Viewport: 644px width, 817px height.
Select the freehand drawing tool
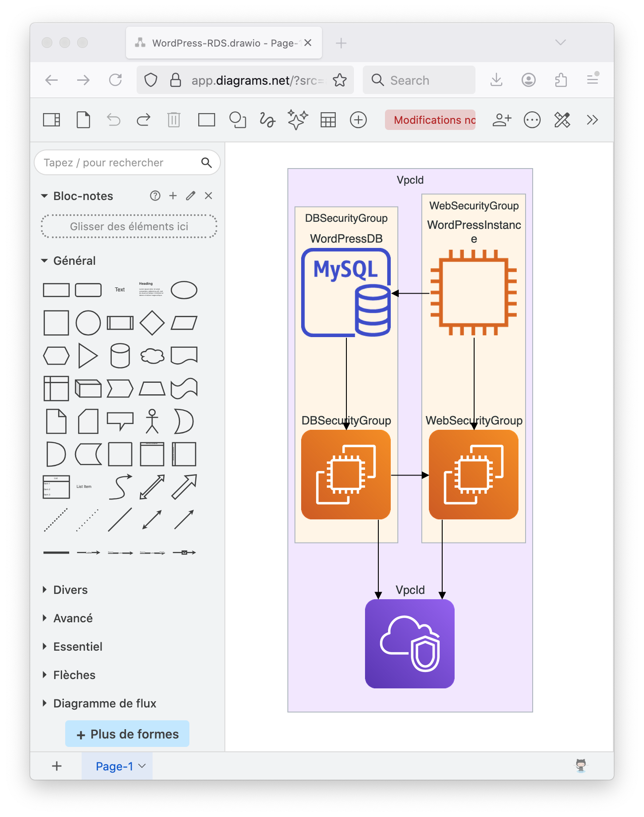267,120
